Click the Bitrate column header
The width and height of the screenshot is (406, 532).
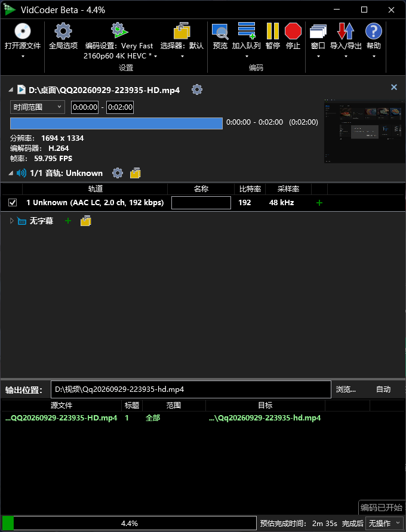(250, 189)
